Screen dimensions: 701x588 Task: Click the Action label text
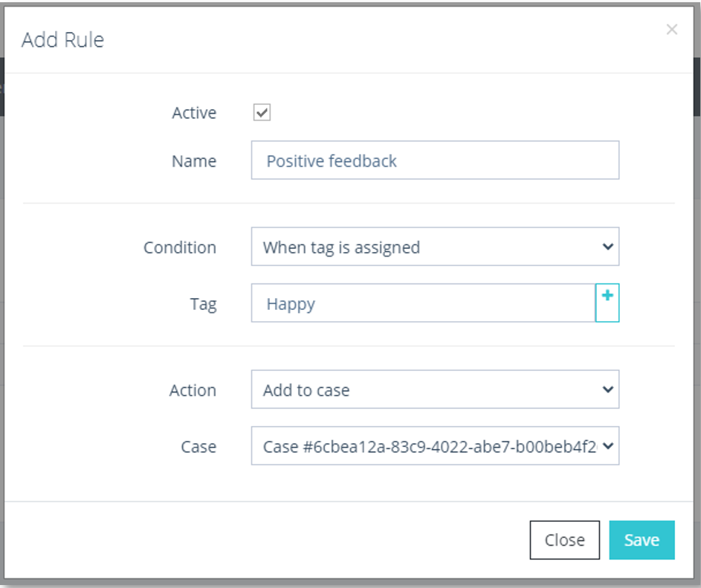point(193,390)
